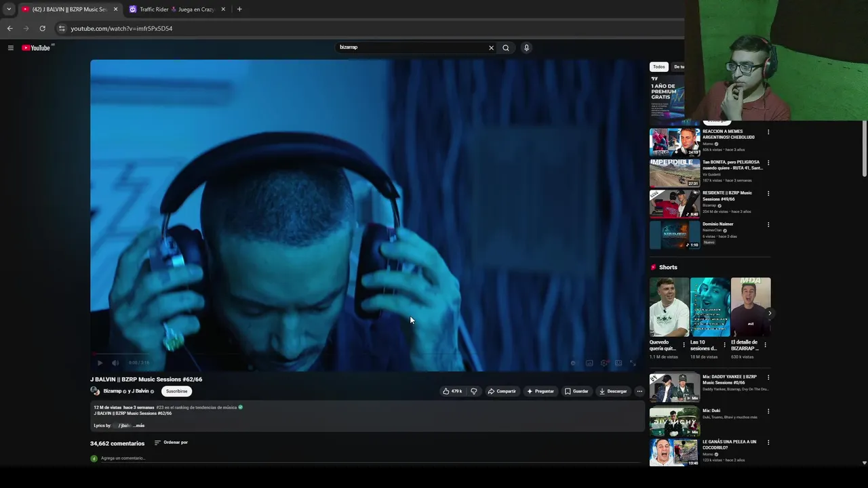Start voice search with microphone icon
Image resolution: width=868 pixels, height=488 pixels.
(x=526, y=47)
